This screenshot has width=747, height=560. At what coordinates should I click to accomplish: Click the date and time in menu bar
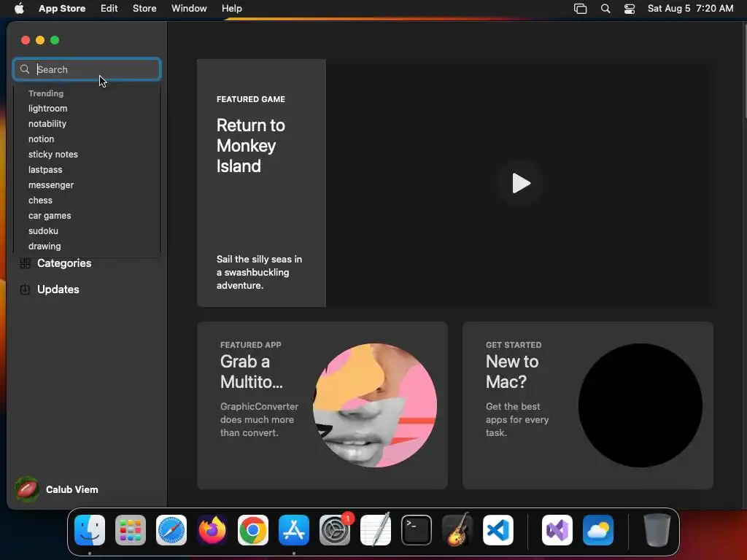pos(690,8)
